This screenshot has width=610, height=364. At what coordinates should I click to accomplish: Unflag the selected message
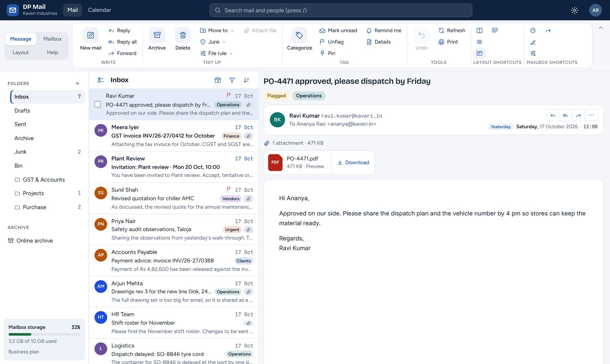tap(332, 42)
